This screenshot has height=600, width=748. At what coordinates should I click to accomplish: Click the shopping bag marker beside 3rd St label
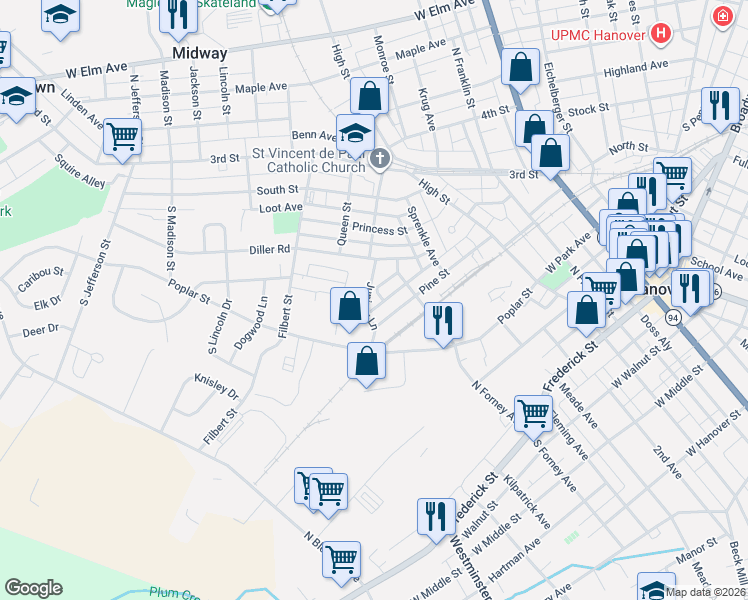click(551, 154)
